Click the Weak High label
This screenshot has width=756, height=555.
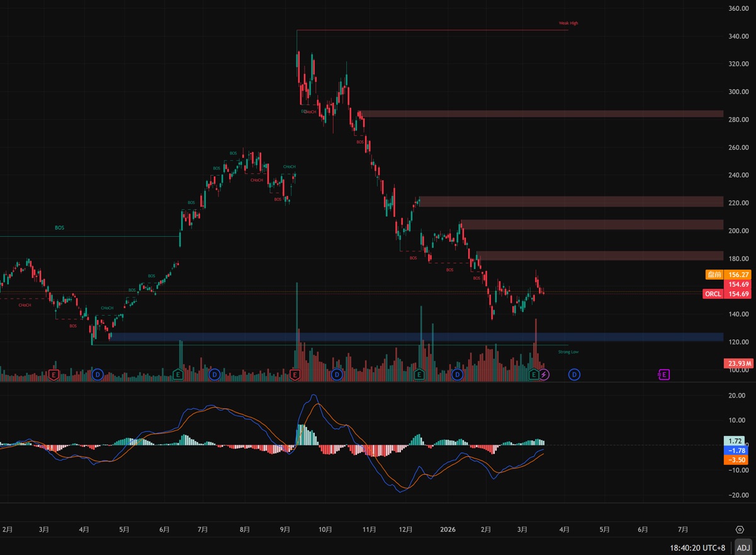click(x=568, y=23)
